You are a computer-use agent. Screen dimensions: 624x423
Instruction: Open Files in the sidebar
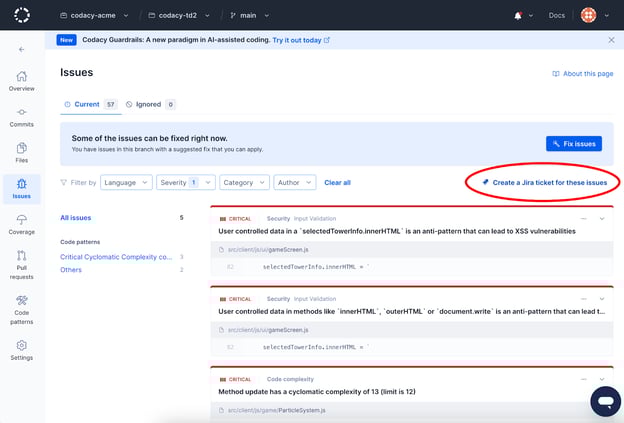[21, 153]
